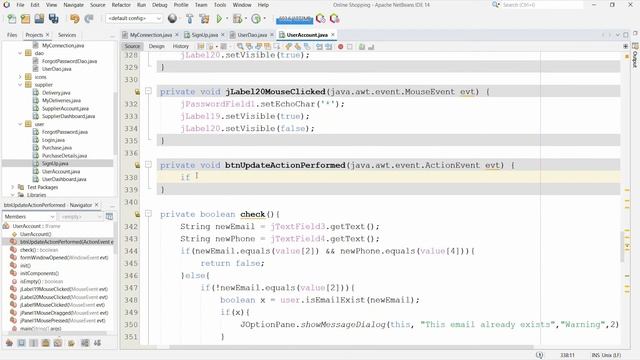This screenshot has height=360, width=640.
Task: Toggle the red breakpoint recording icon in editor toolbar
Action: [340, 47]
